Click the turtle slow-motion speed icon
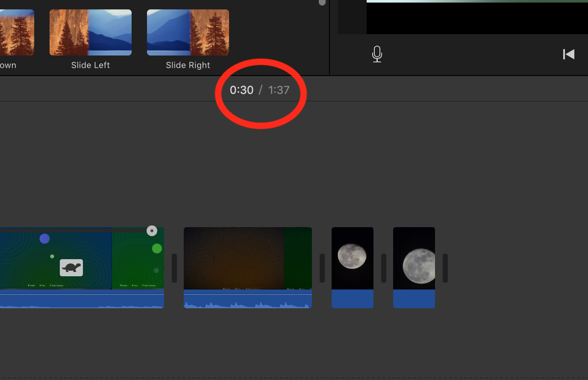The height and width of the screenshot is (380, 588). tap(71, 268)
